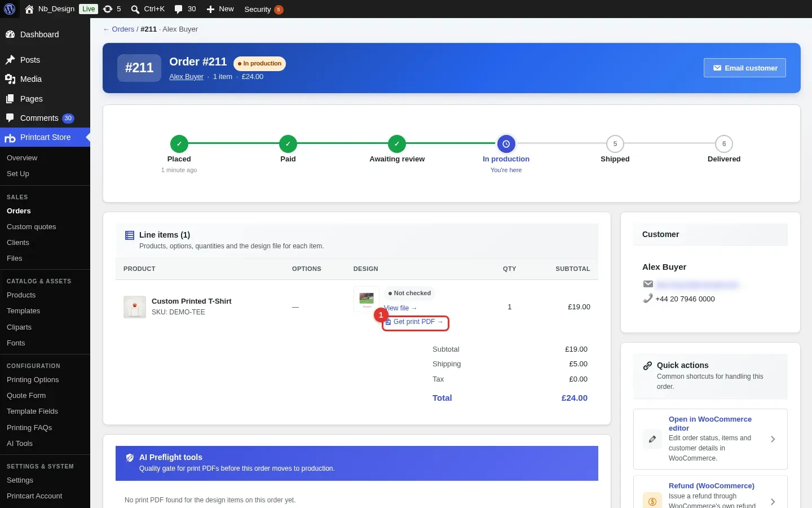Image resolution: width=812 pixels, height=508 pixels.
Task: Click the Shipped step circle numbered 5
Action: click(x=615, y=144)
